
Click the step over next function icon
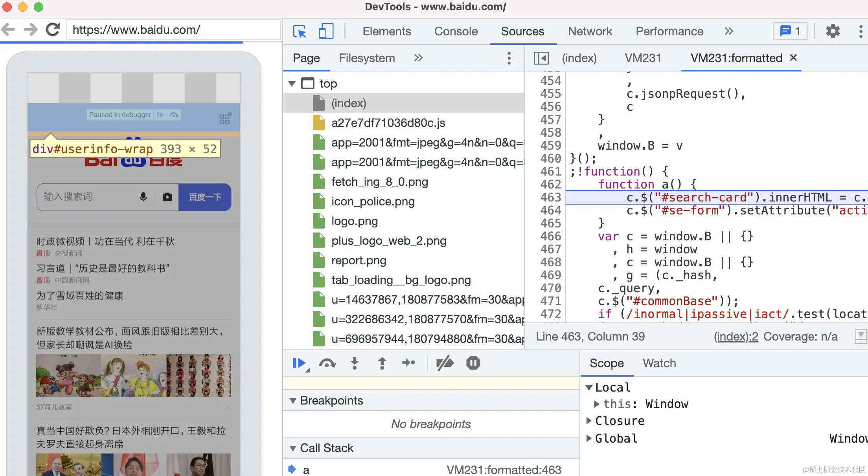point(327,363)
